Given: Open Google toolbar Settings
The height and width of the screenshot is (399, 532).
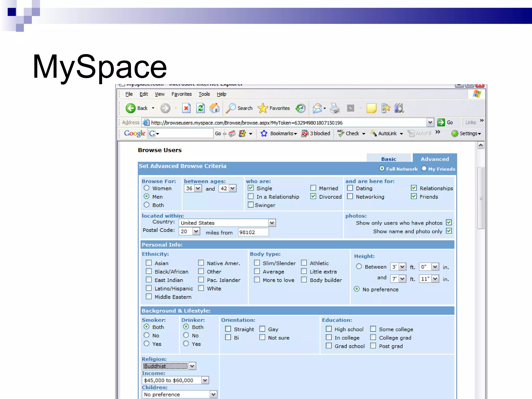Looking at the screenshot, I should click(x=467, y=133).
